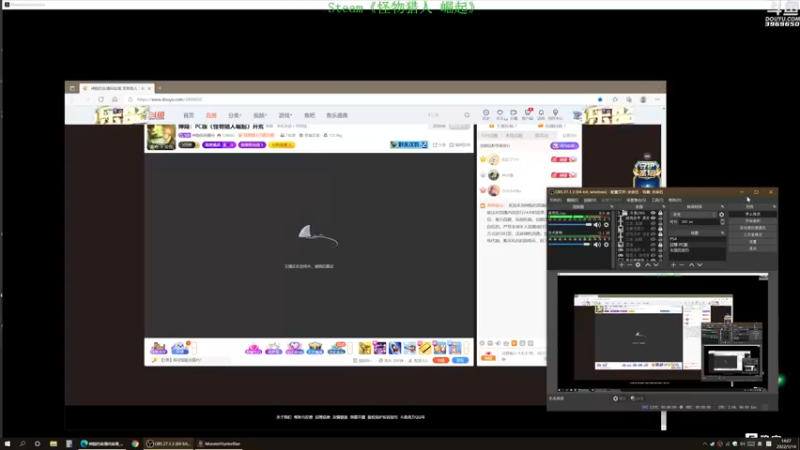This screenshot has width=800, height=450.
Task: Click the blue button below gift bar
Action: coord(460,360)
